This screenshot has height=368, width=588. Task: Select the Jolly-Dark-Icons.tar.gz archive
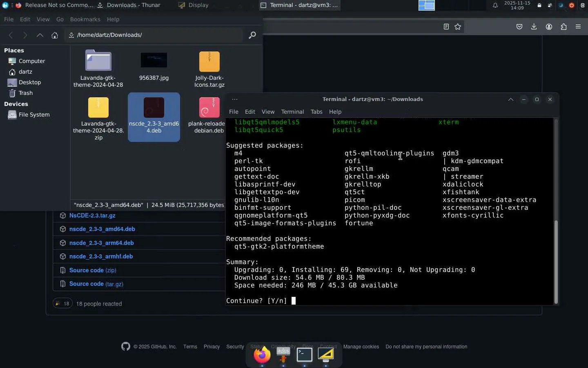tap(209, 69)
